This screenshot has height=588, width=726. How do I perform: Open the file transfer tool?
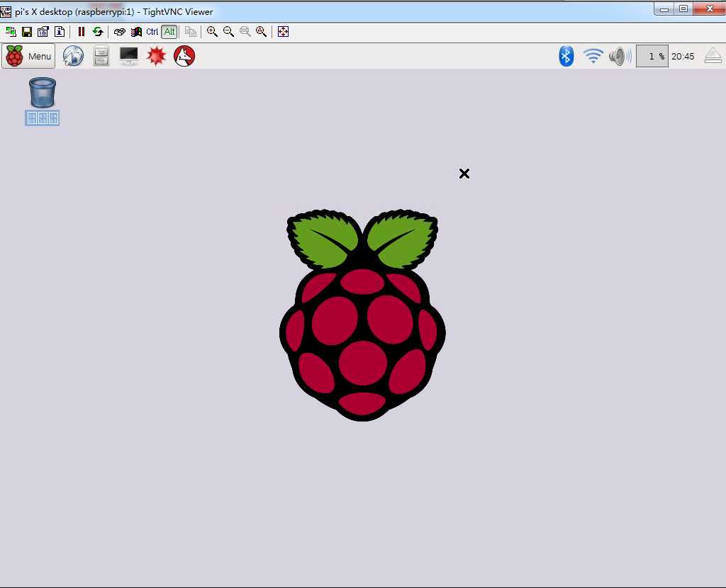190,31
